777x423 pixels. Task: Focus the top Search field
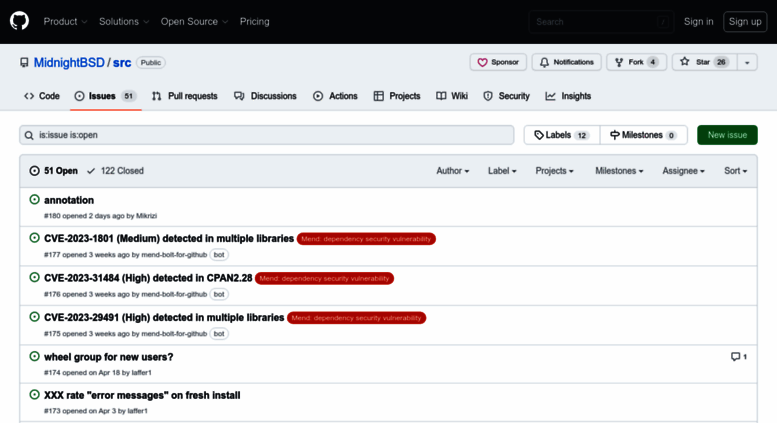pyautogui.click(x=601, y=22)
